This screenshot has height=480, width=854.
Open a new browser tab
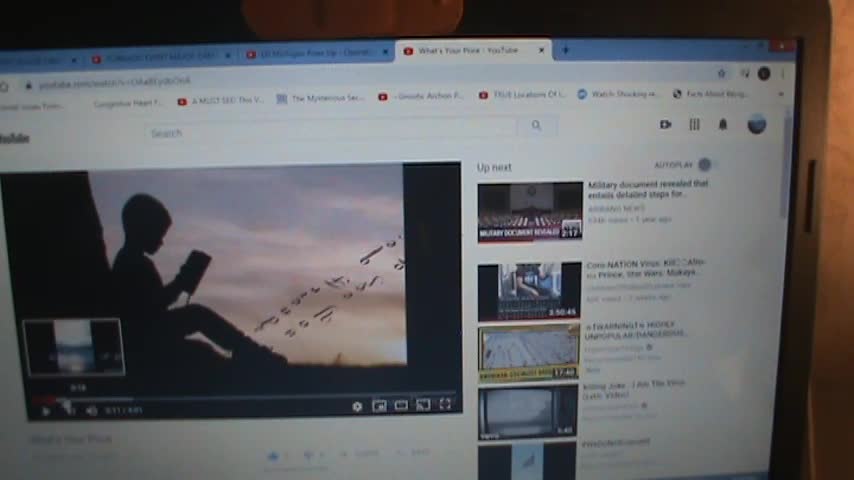coord(565,50)
